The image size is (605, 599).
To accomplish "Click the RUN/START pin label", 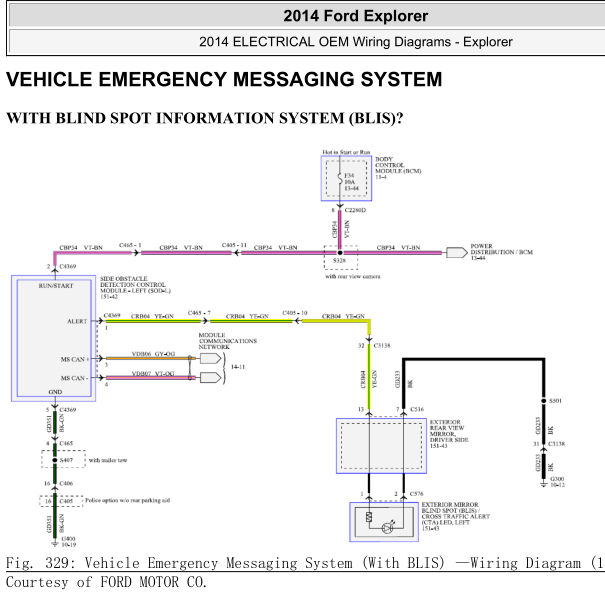I will pyautogui.click(x=56, y=286).
